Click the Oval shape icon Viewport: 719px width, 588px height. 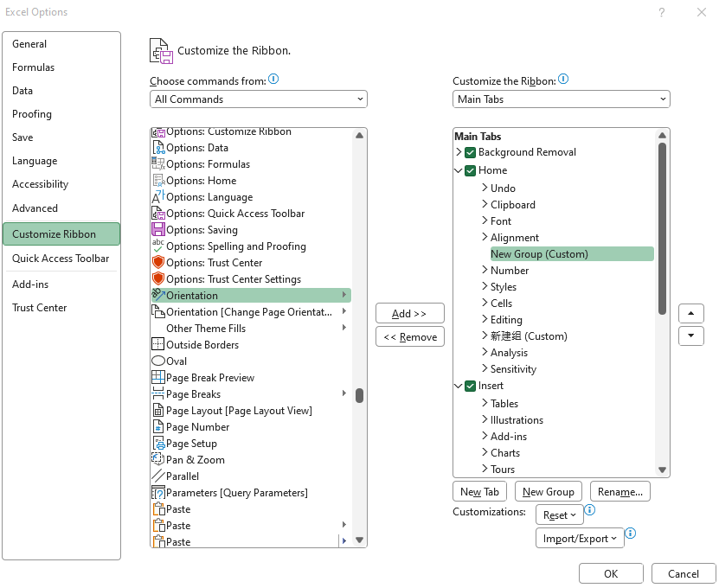(157, 361)
